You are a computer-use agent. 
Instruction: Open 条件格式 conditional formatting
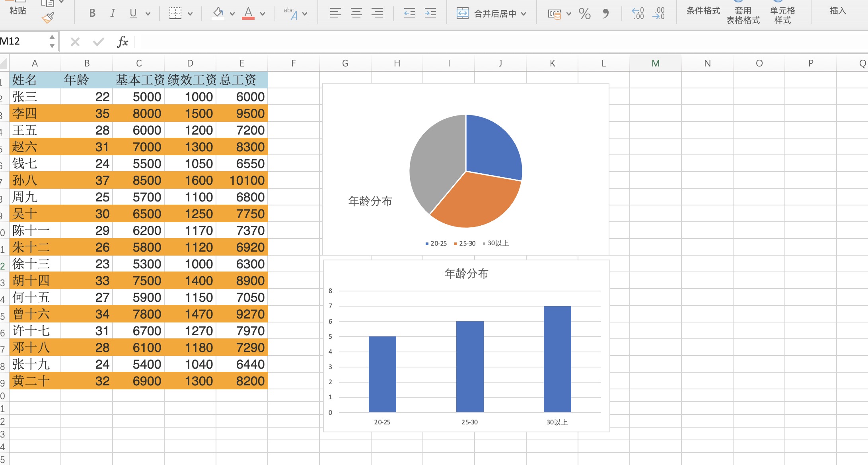[x=703, y=11]
